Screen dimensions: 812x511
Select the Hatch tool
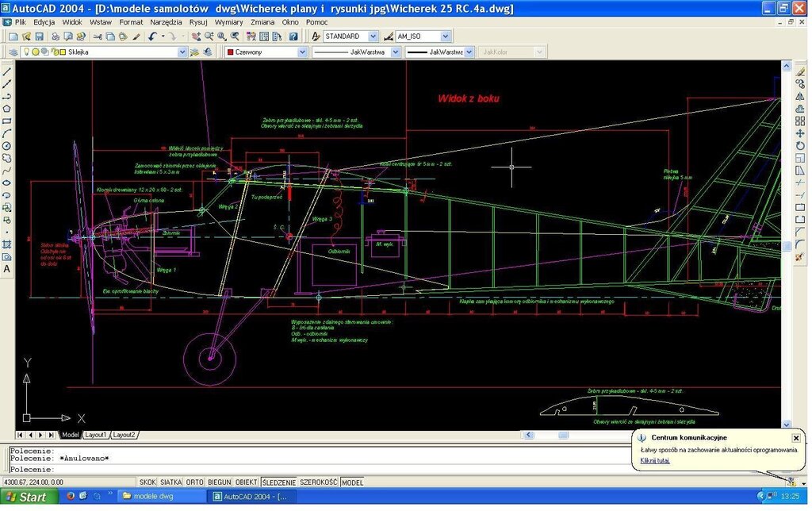pyautogui.click(x=7, y=244)
